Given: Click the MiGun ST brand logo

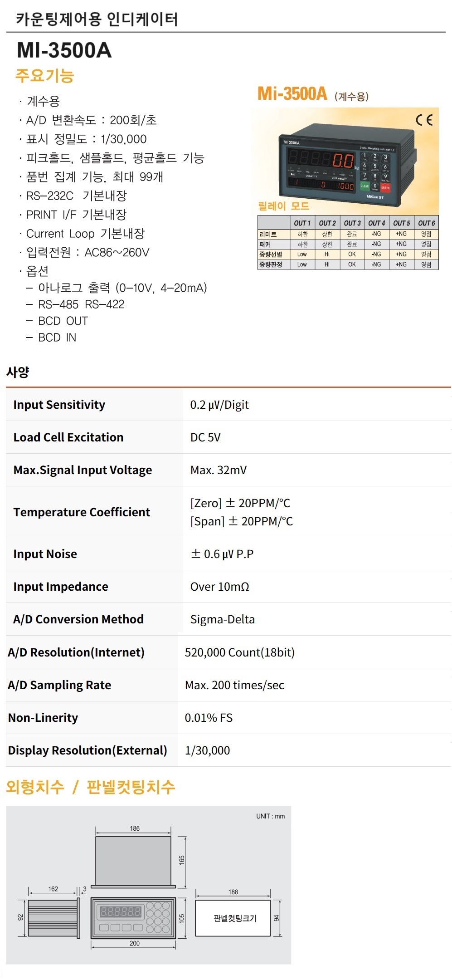Looking at the screenshot, I should tap(375, 197).
